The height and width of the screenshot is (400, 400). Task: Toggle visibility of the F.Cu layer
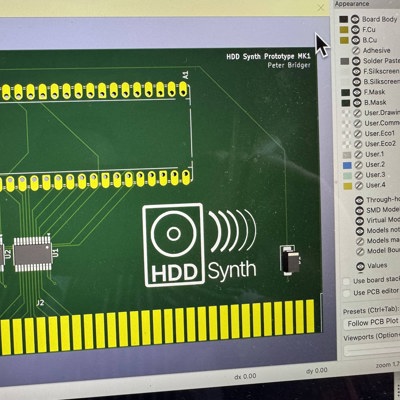[x=355, y=30]
